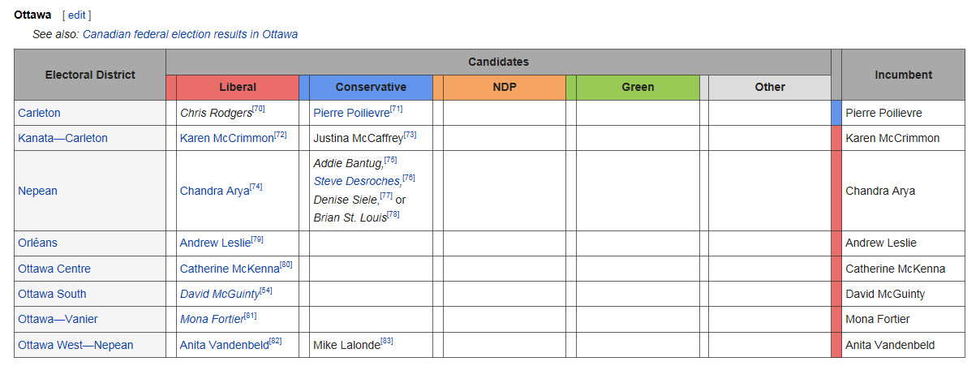This screenshot has height=366, width=980.
Task: Go to the Ottawa Centre district page
Action: click(x=54, y=269)
